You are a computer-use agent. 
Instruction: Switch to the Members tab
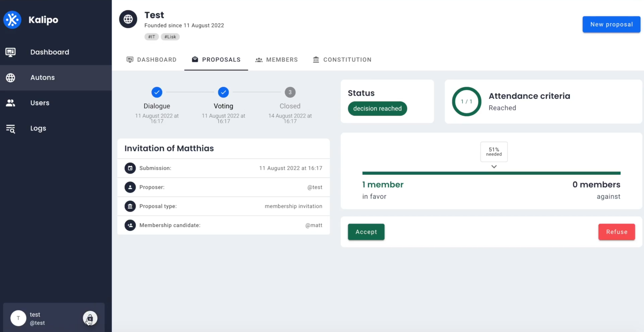pos(276,60)
